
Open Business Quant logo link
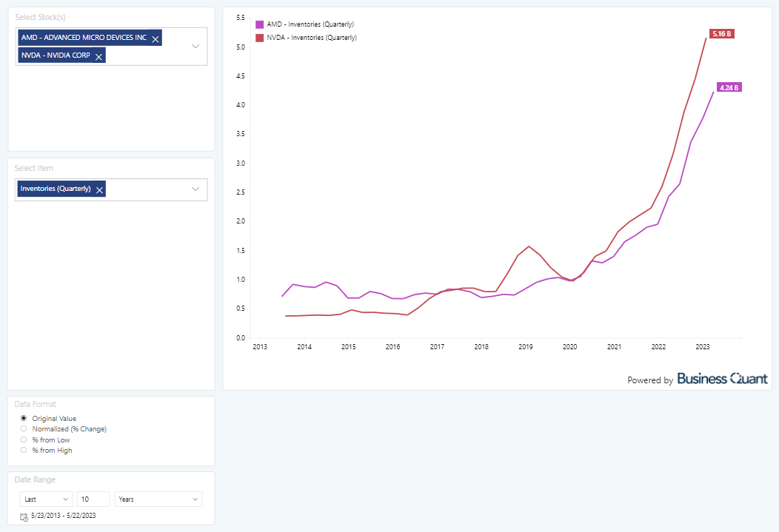pyautogui.click(x=722, y=379)
